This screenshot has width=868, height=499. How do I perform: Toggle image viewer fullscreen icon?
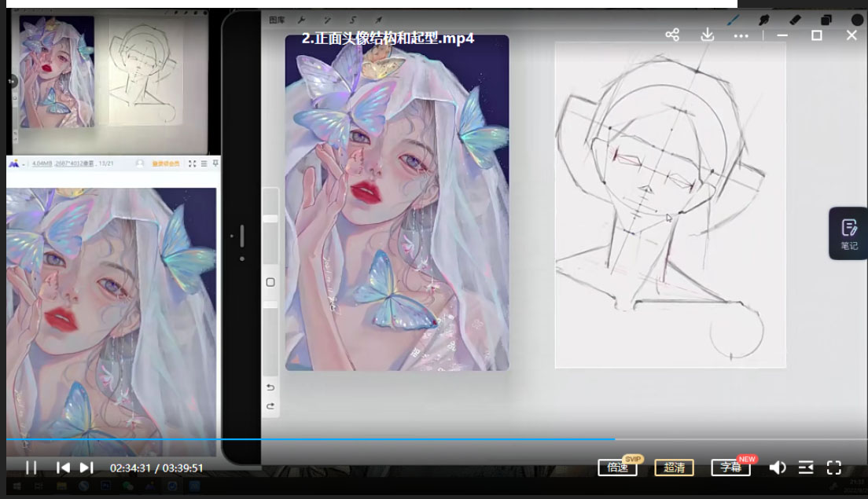192,163
